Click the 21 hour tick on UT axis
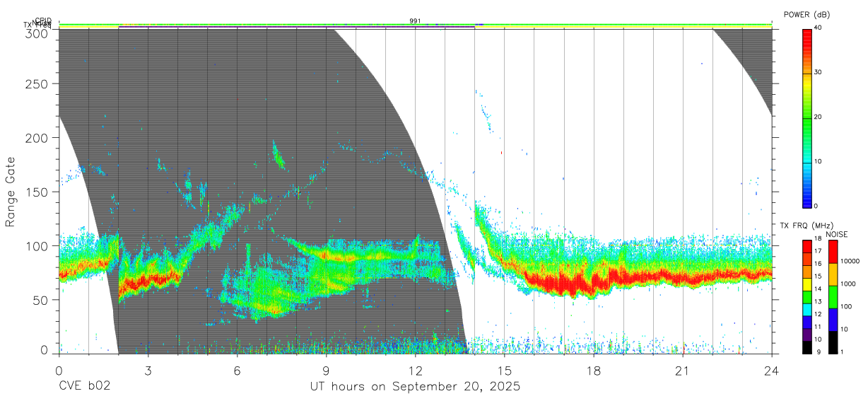Image resolution: width=868 pixels, height=401 pixels. coord(683,371)
